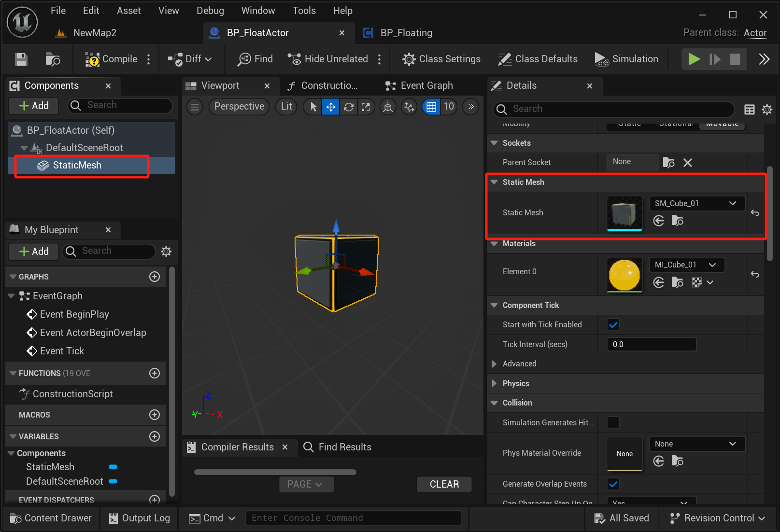
Task: Expand toolbar overflow chevrons
Action: point(764,59)
